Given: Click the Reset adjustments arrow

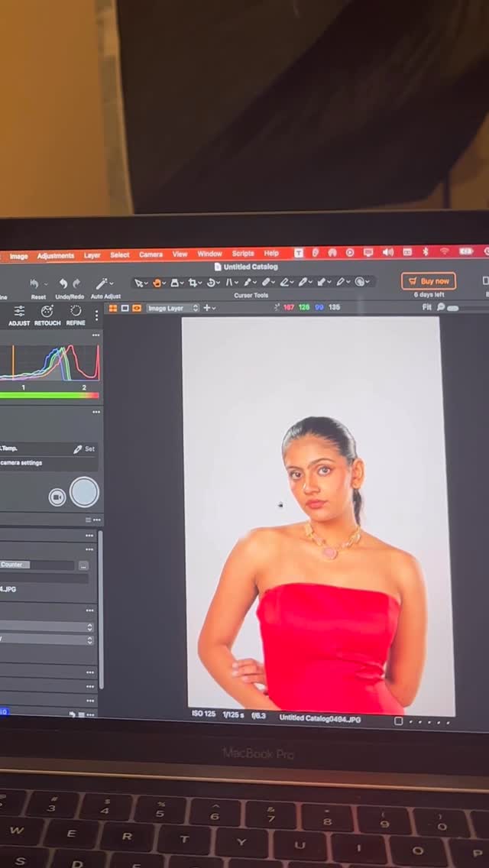Looking at the screenshot, I should (x=34, y=284).
